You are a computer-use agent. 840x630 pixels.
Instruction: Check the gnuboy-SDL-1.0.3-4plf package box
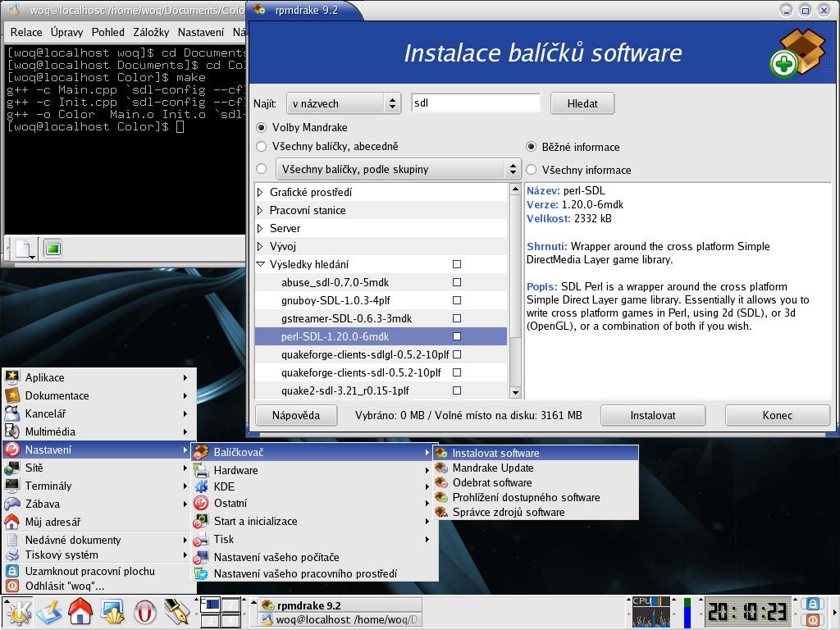pyautogui.click(x=457, y=300)
